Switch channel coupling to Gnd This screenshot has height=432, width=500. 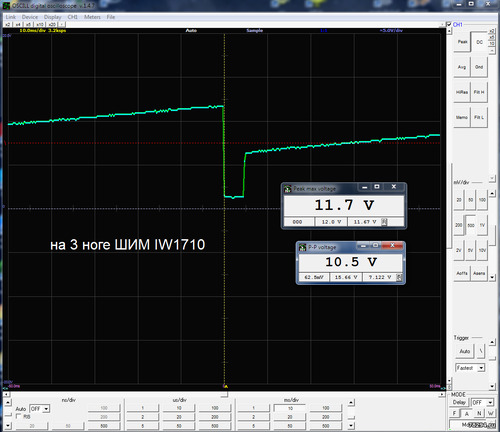(479, 67)
